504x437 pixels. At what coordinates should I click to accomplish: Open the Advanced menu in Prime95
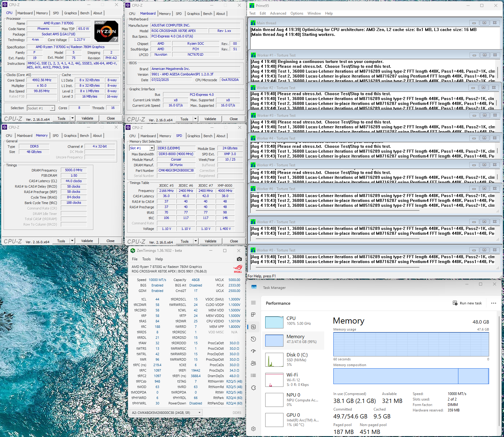coord(278,13)
